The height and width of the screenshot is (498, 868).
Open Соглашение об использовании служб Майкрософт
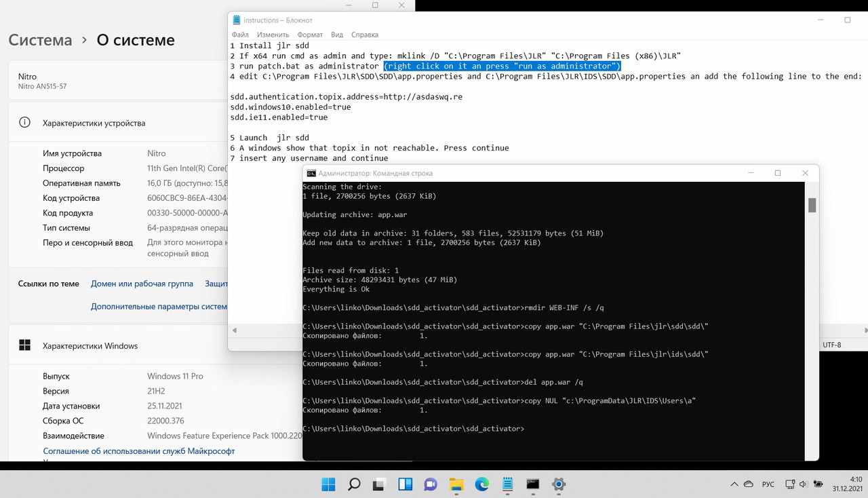click(139, 451)
